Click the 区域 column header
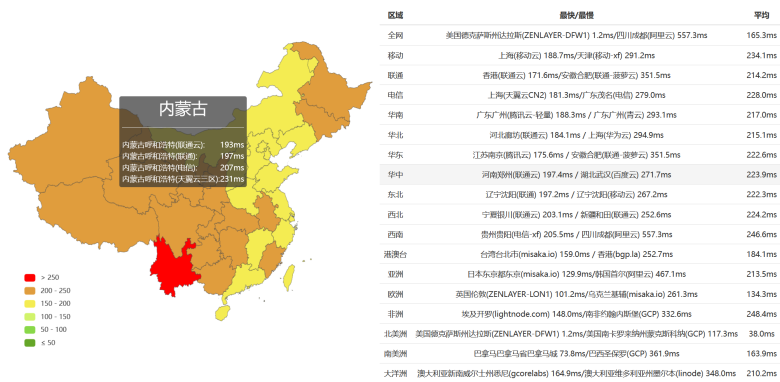The image size is (780, 382). 395,16
